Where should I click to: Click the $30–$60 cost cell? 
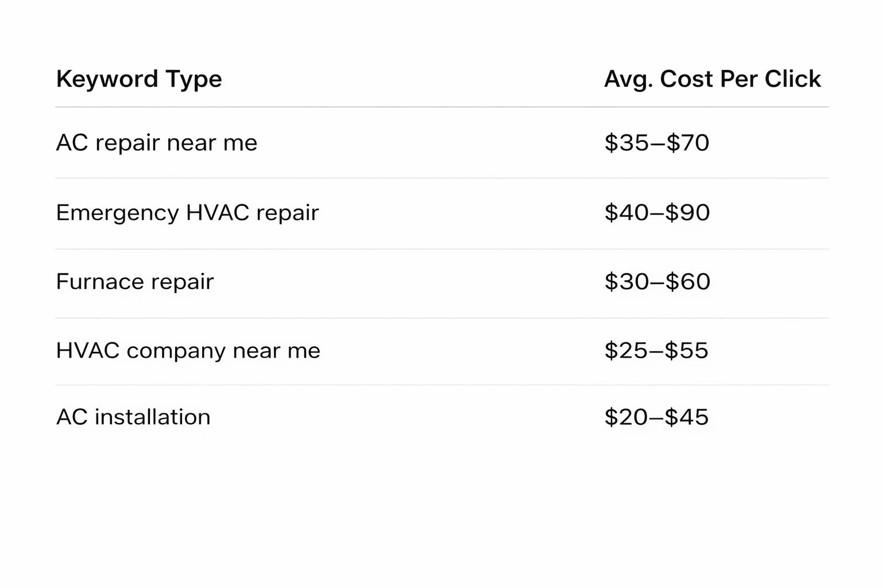(x=657, y=282)
